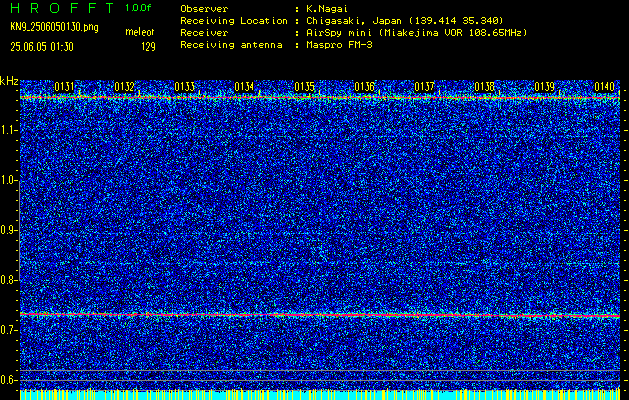Click the Receiving antenna label
Viewport: 629px width, 400px height.
click(x=231, y=45)
